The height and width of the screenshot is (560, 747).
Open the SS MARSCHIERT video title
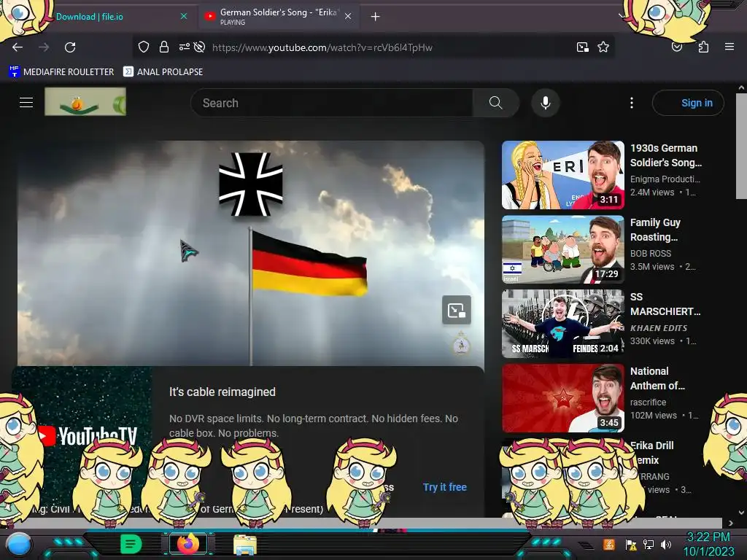click(665, 304)
